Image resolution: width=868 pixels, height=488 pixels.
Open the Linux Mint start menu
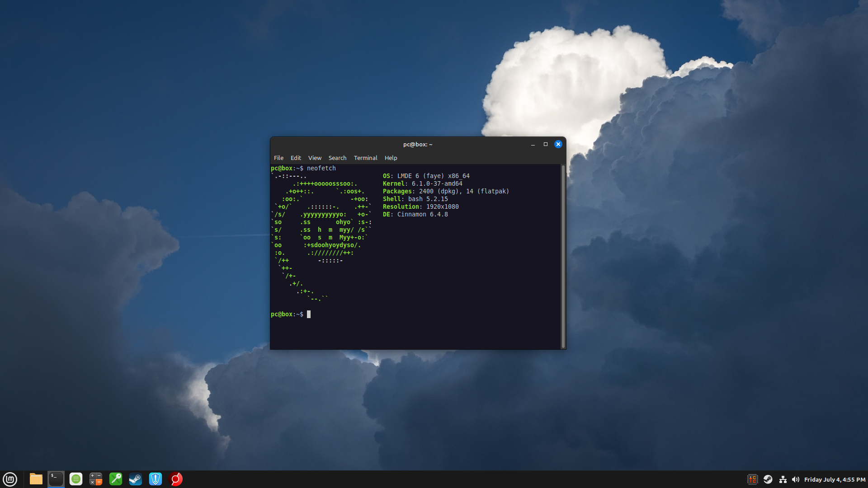[x=10, y=479]
